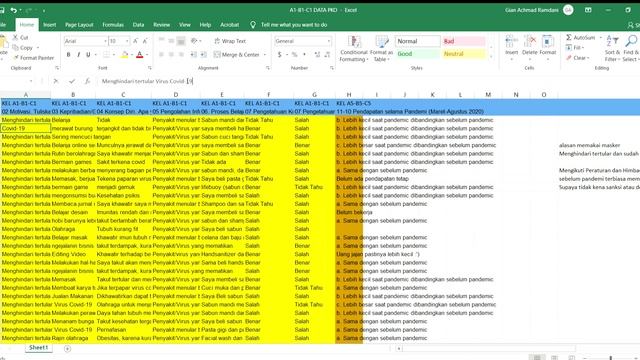Open General number format dropdown
The image size is (640, 360).
click(328, 41)
